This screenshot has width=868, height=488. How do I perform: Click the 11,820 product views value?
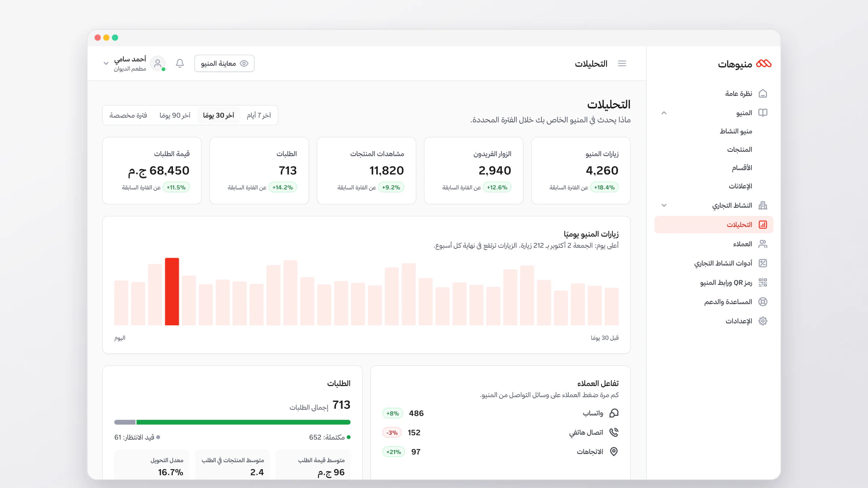386,171
